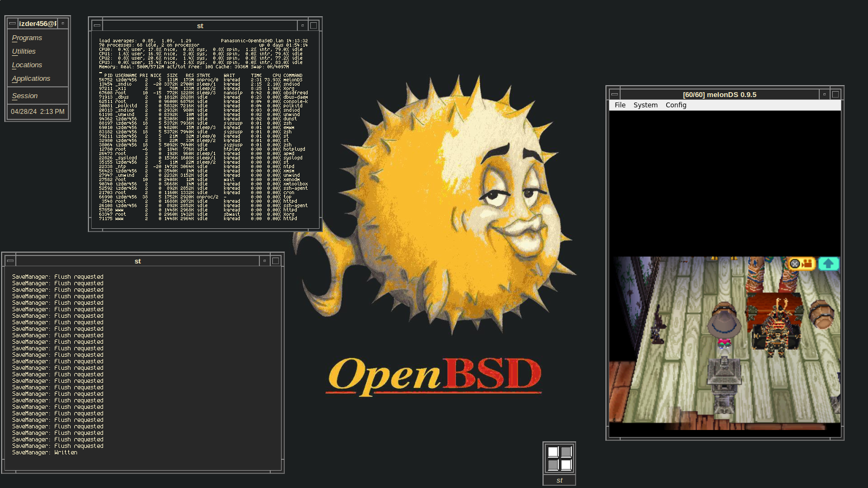Click the title bar of the SaveManager st terminal

(138, 261)
